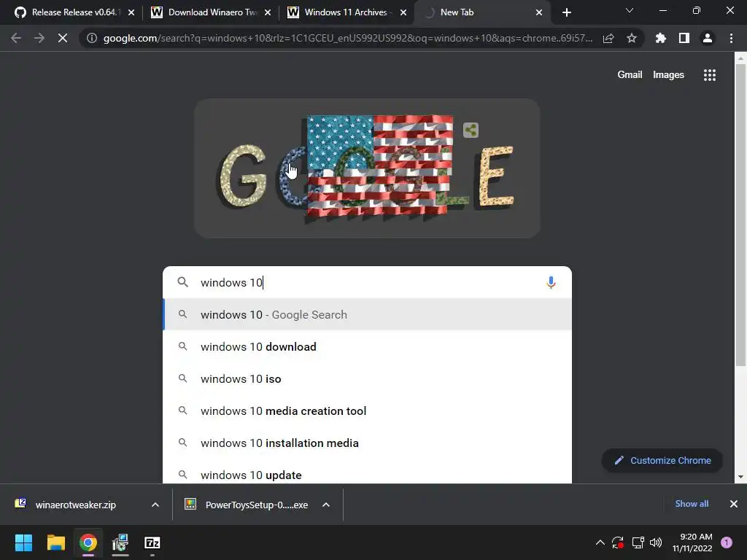
Task: Open the display/network tray icon
Action: (638, 542)
